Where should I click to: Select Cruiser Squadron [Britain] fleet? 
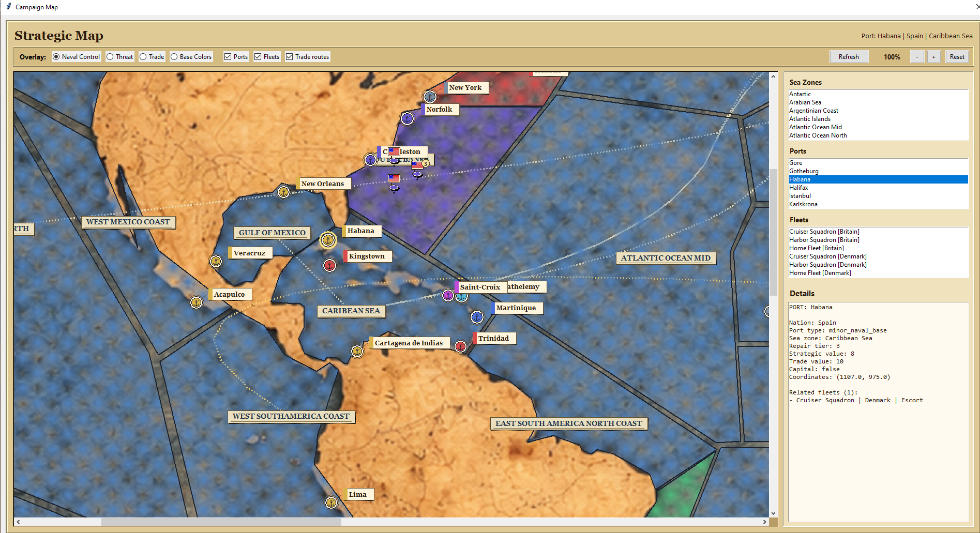tap(878, 232)
